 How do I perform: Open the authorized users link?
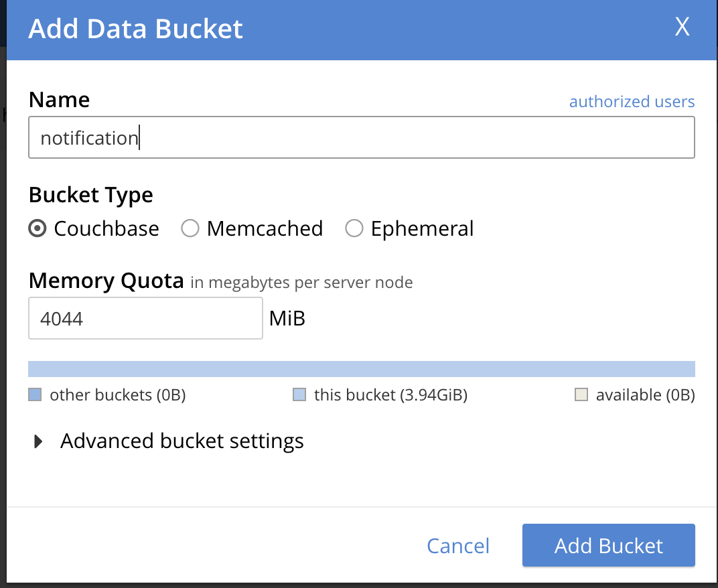coord(632,102)
